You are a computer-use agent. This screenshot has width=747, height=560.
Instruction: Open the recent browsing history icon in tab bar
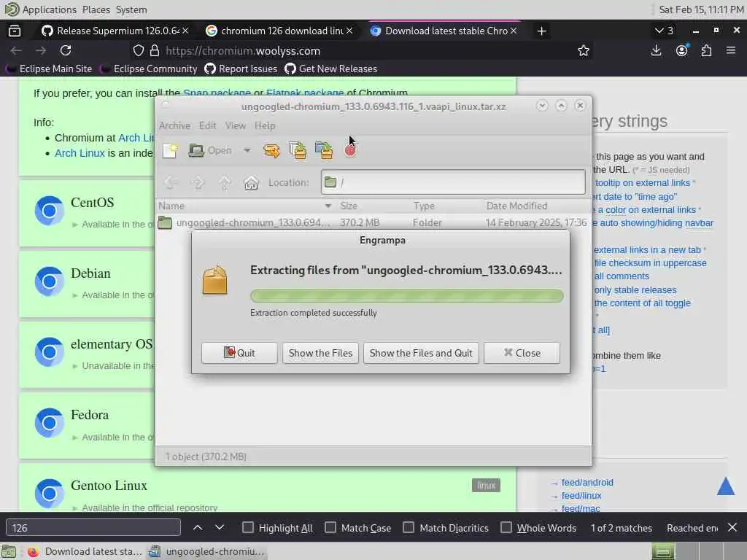(15, 31)
